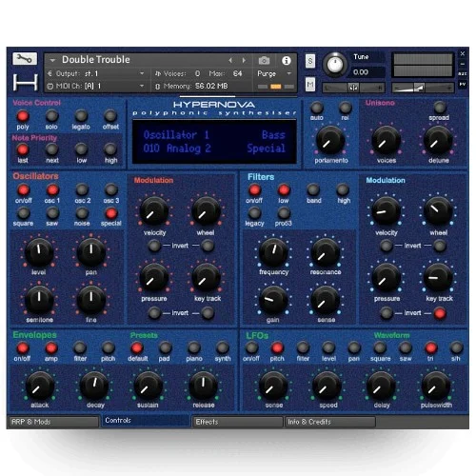The width and height of the screenshot is (476, 476).
Task: Click the PV button in header
Action: pyautogui.click(x=463, y=84)
